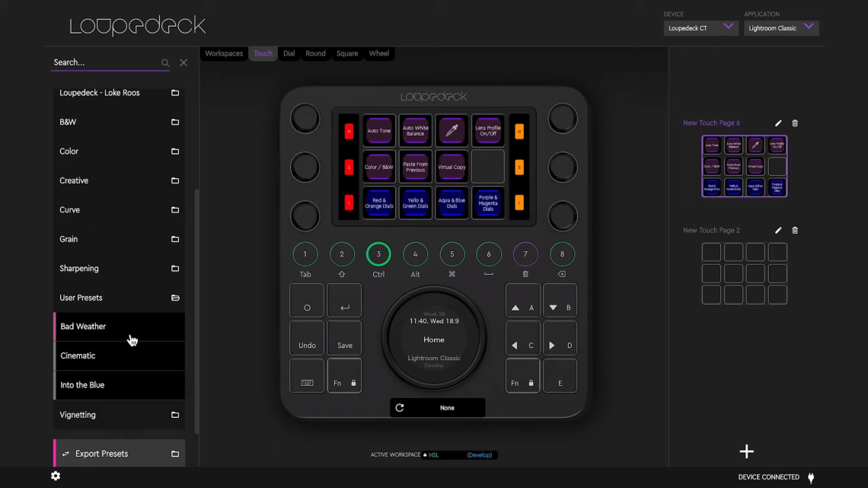Edit New Touch Page 2 pencil icon
This screenshot has height=488, width=868.
click(x=778, y=230)
